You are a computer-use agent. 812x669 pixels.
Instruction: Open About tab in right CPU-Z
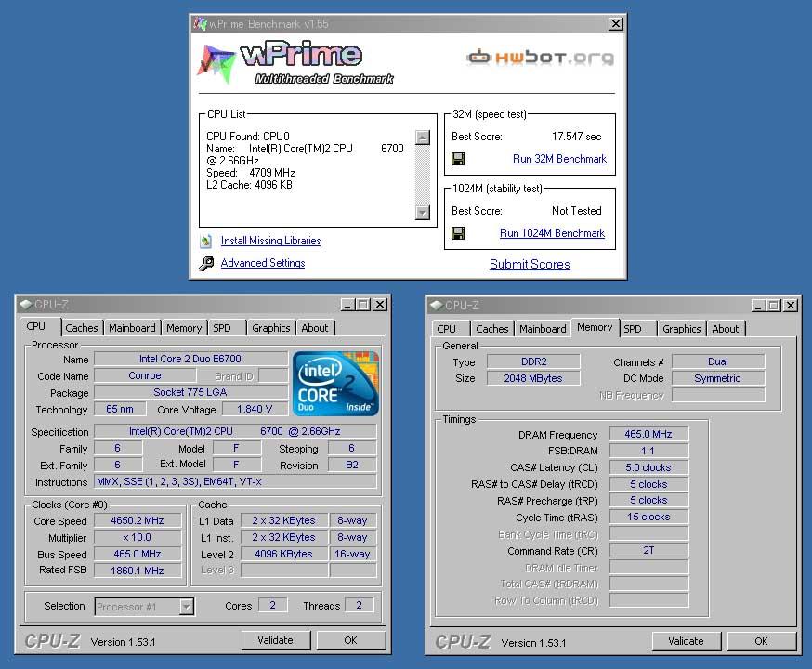[x=725, y=329]
